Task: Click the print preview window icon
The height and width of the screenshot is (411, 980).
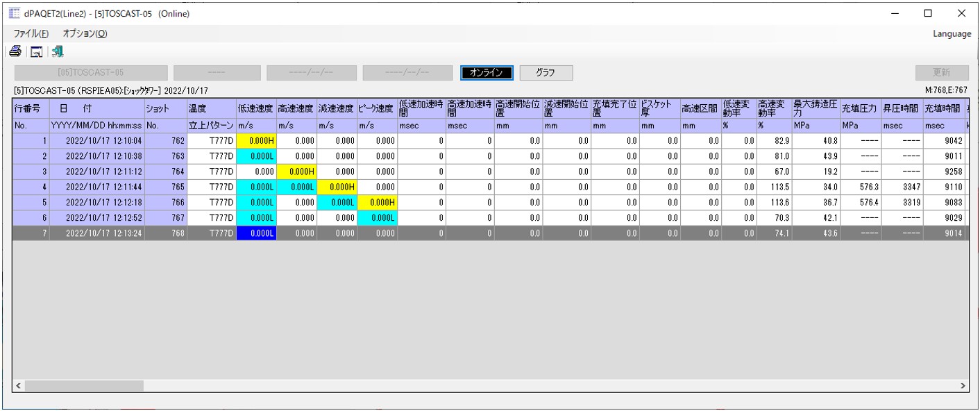Action: pos(36,52)
